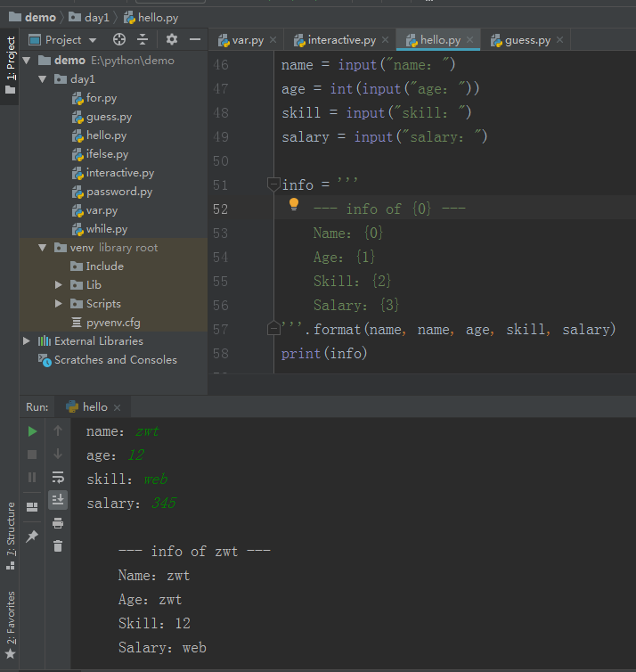The image size is (636, 672).
Task: Click the Up the Stack Trace arrow
Action: coord(58,430)
